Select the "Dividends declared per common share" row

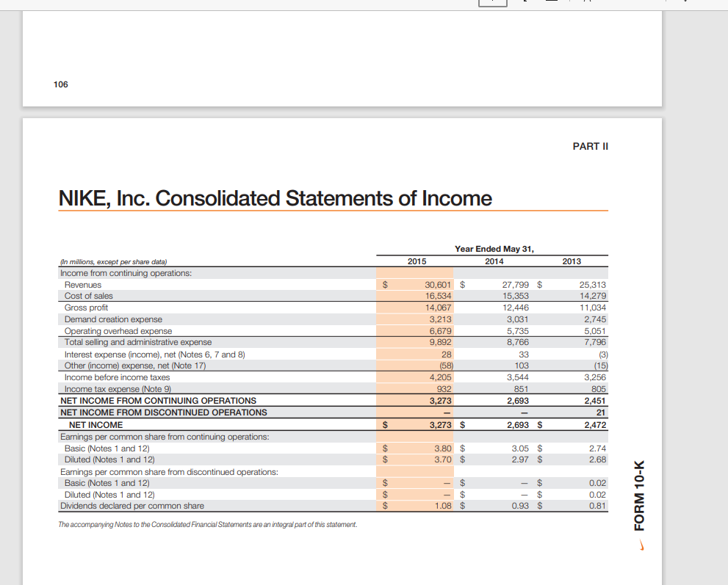(x=131, y=506)
